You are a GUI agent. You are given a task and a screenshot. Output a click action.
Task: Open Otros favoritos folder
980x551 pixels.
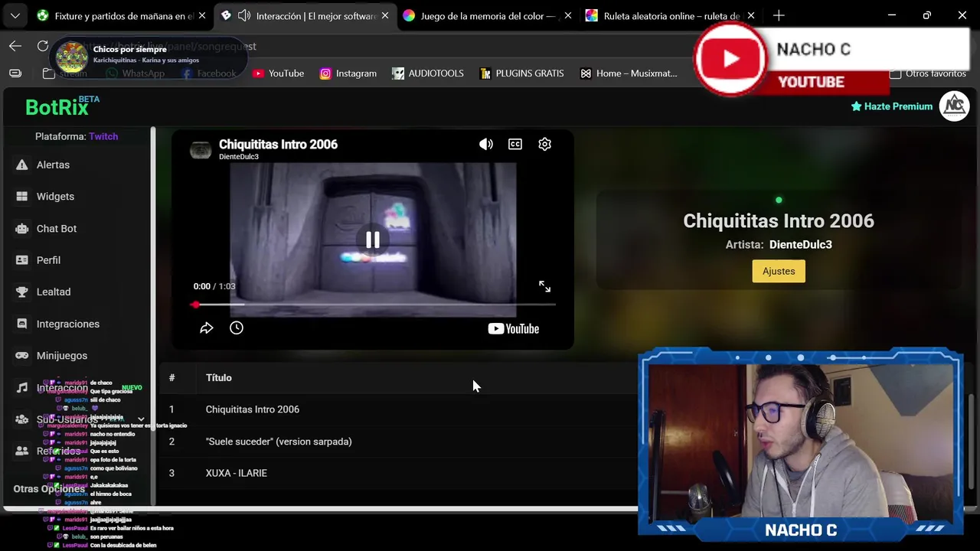(927, 73)
